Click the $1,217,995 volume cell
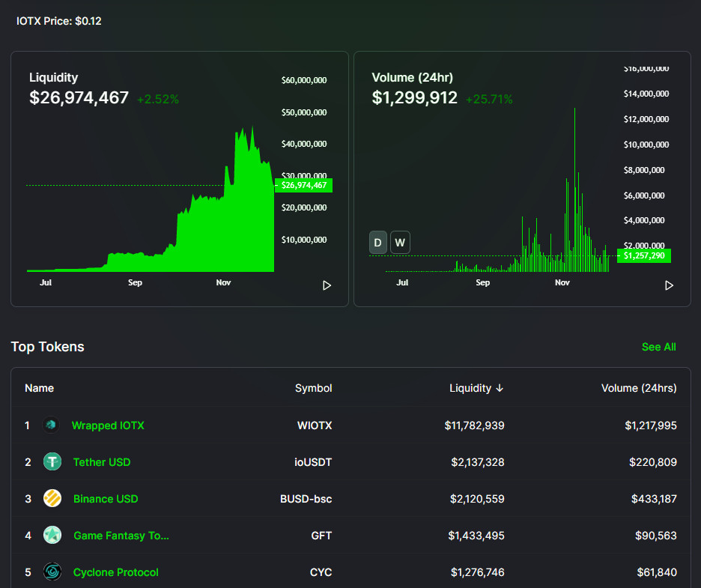This screenshot has height=588, width=701. 651,425
